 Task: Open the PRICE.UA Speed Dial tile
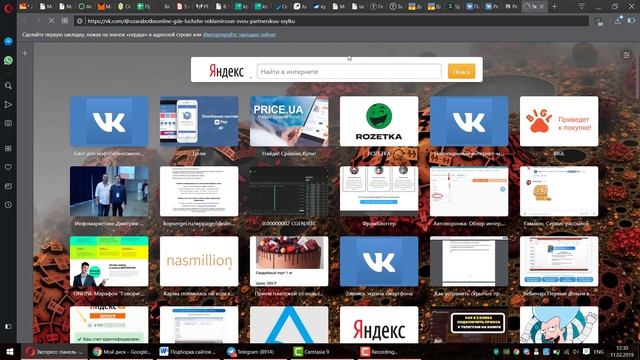pos(289,121)
